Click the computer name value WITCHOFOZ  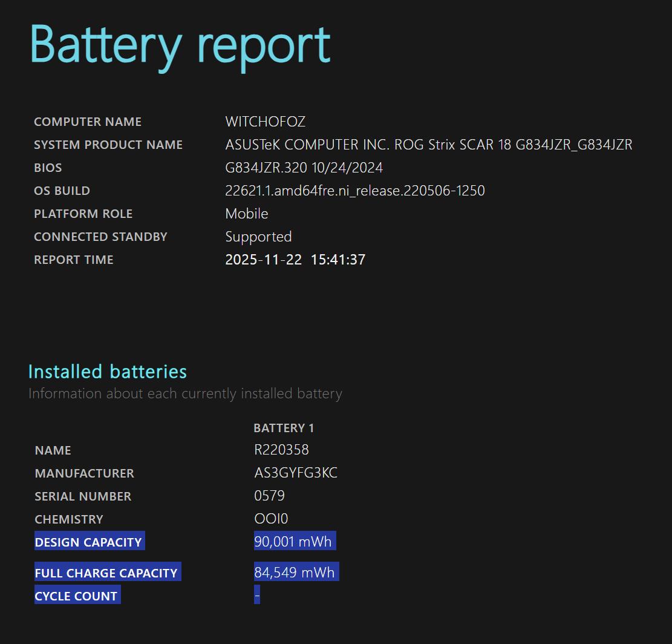click(x=265, y=122)
